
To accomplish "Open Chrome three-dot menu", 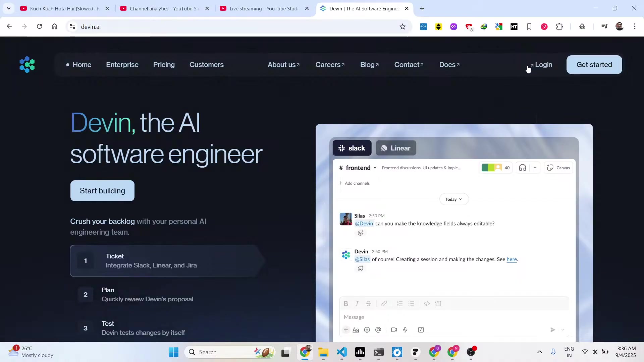I will coord(635,26).
